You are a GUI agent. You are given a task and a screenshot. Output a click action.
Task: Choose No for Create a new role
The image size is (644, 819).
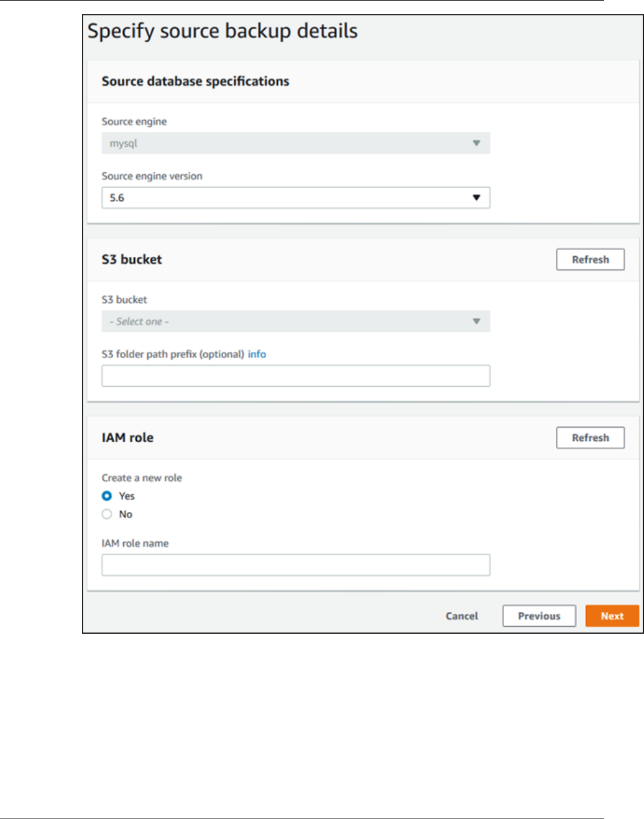coord(107,514)
